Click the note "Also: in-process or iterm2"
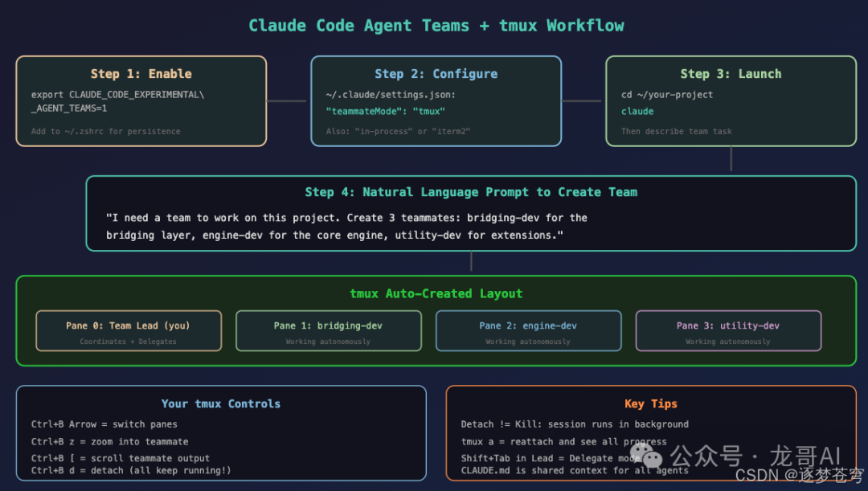 [x=398, y=132]
